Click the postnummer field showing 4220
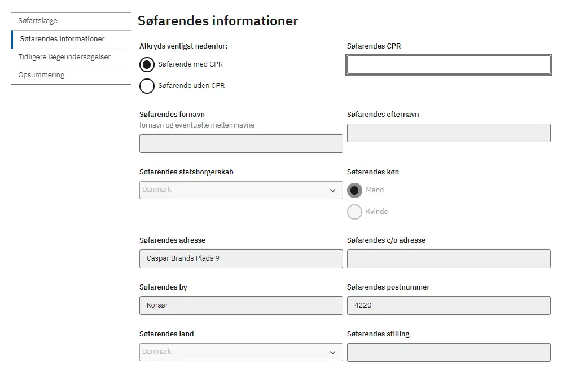 449,306
